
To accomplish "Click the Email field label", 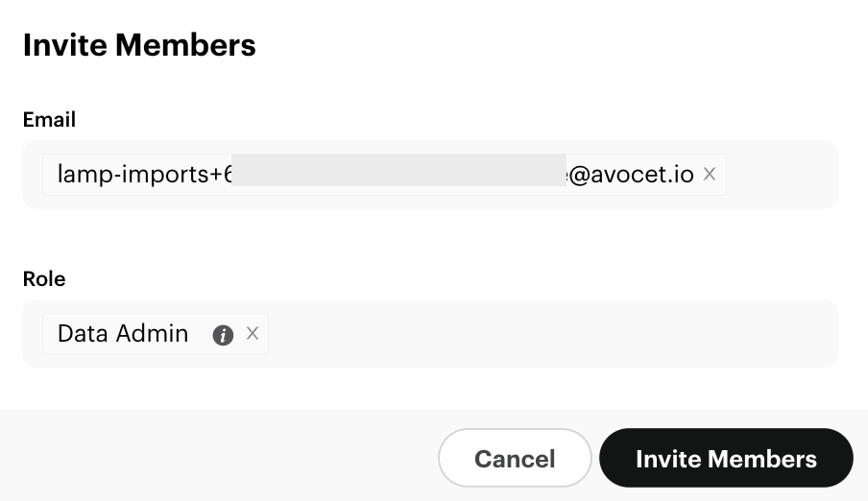I will pyautogui.click(x=49, y=120).
